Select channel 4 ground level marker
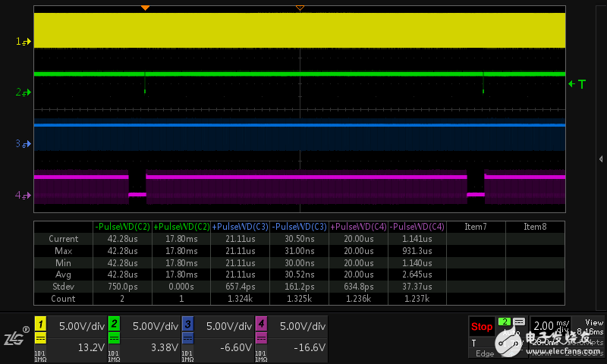This screenshot has height=364, width=607. click(x=24, y=196)
